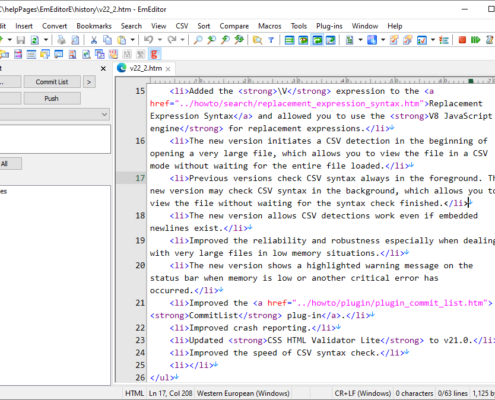Click the 0/63 lines status entry

(453, 393)
